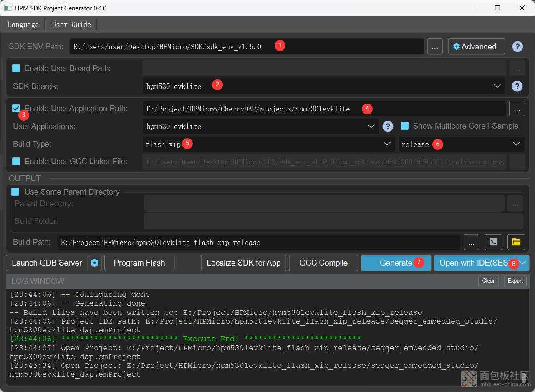The image size is (535, 392).
Task: Browse for User Application Path
Action: click(517, 109)
